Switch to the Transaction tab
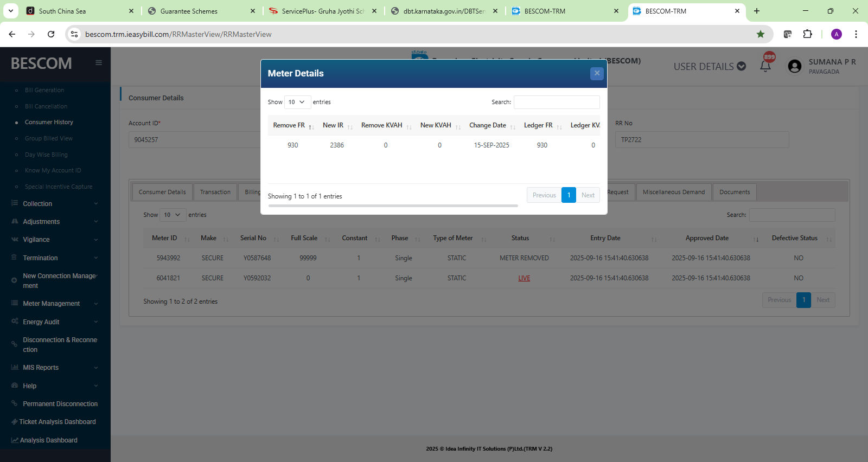 point(215,192)
